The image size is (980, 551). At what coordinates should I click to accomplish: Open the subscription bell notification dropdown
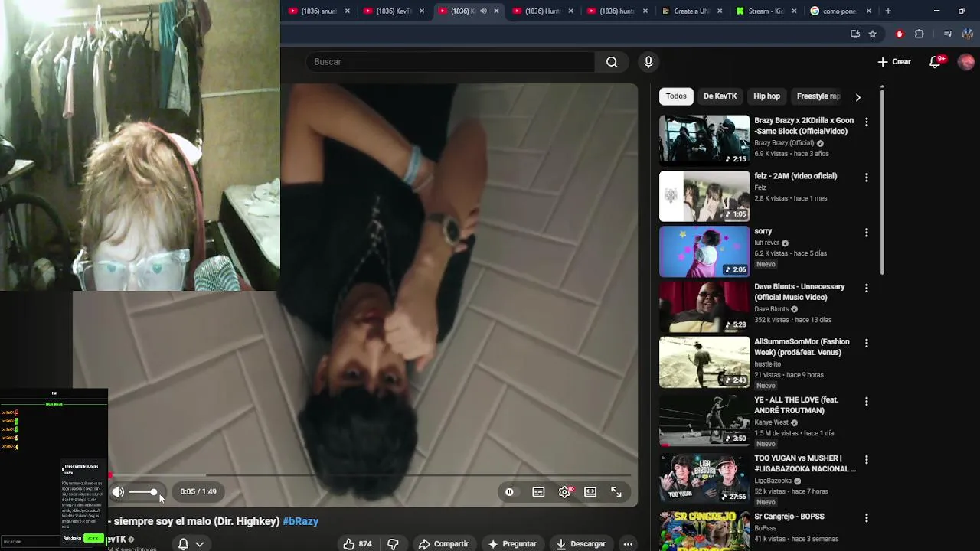(190, 544)
